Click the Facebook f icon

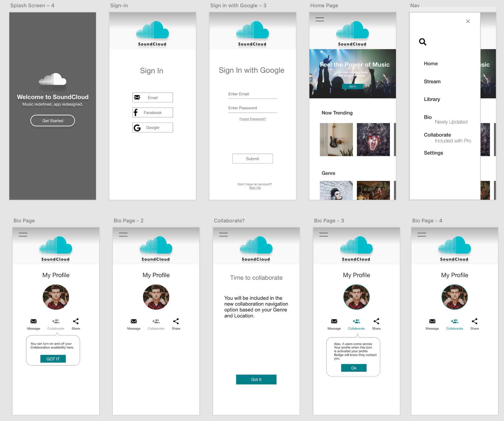pos(136,112)
